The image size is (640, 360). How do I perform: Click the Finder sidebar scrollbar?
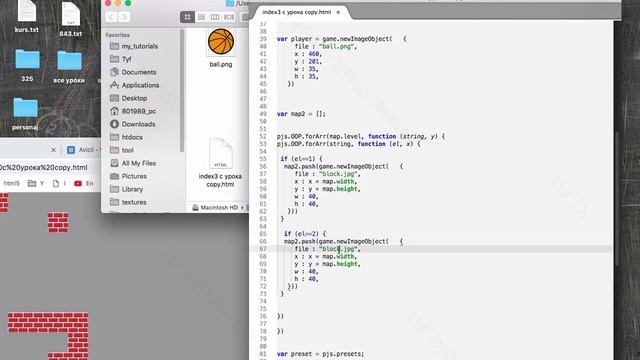(x=182, y=90)
